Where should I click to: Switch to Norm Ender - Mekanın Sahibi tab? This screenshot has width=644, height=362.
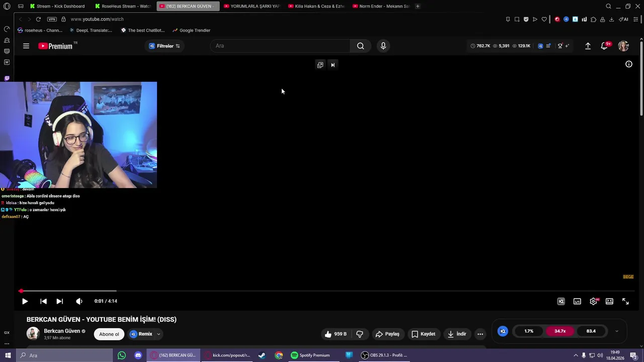pos(381,6)
